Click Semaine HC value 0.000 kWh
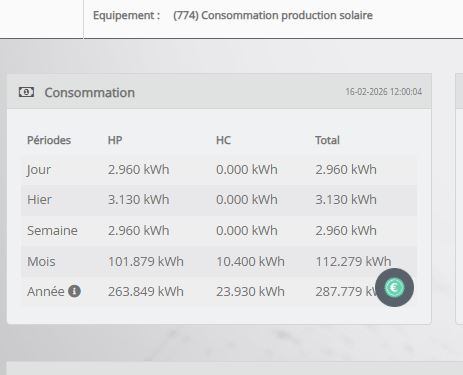 (x=247, y=230)
